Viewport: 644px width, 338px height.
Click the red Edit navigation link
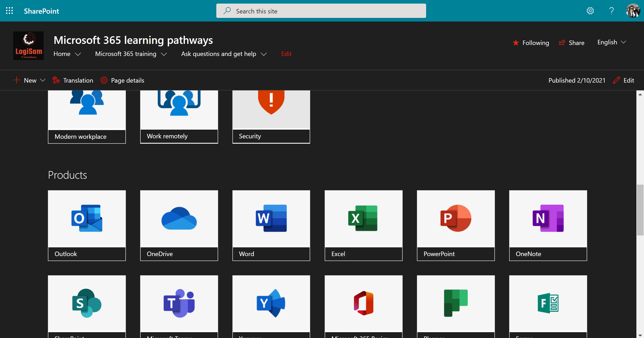pos(286,54)
